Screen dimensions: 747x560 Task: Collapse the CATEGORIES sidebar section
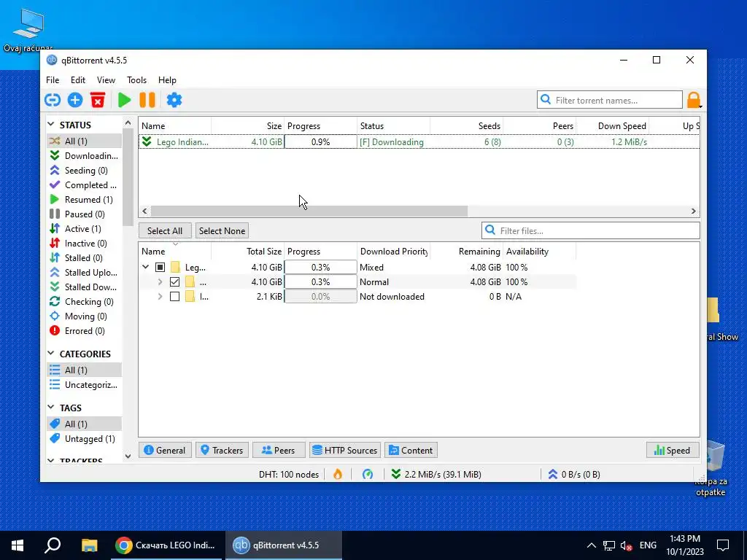pyautogui.click(x=51, y=354)
